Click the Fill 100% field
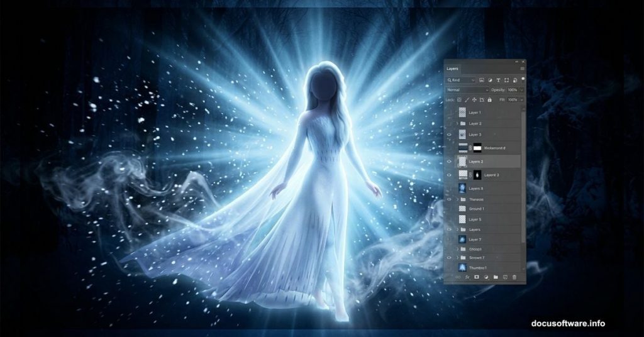This screenshot has height=337, width=644. (513, 100)
